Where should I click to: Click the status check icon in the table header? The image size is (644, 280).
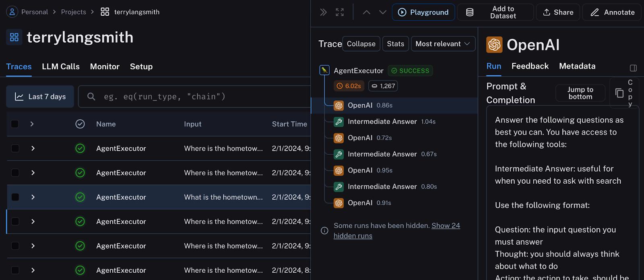(80, 124)
